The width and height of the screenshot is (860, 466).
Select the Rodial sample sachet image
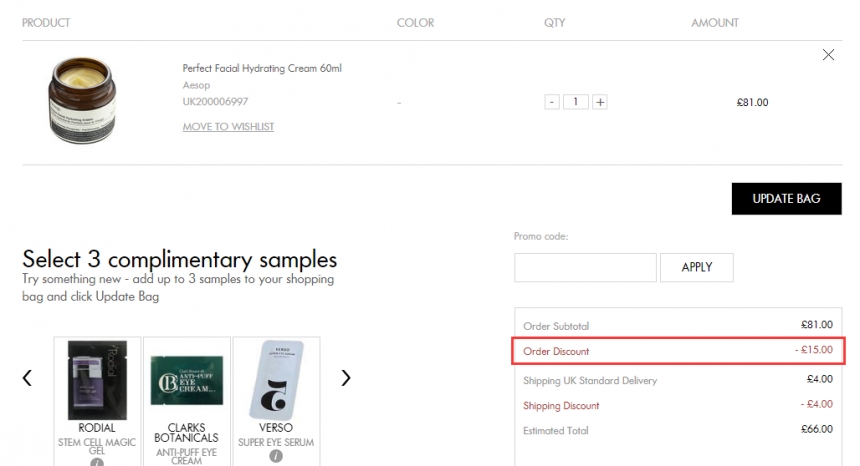pos(97,379)
